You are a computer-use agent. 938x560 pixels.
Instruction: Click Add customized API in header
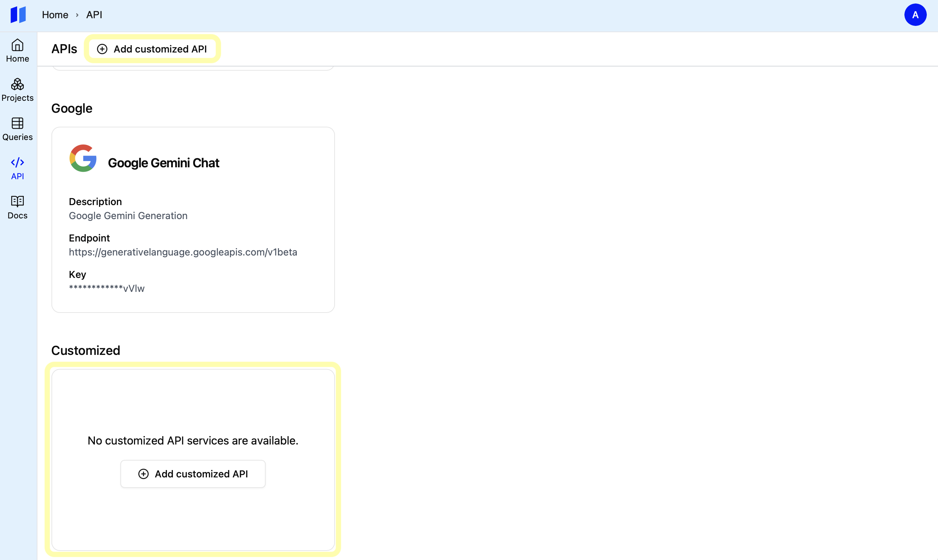coord(153,49)
